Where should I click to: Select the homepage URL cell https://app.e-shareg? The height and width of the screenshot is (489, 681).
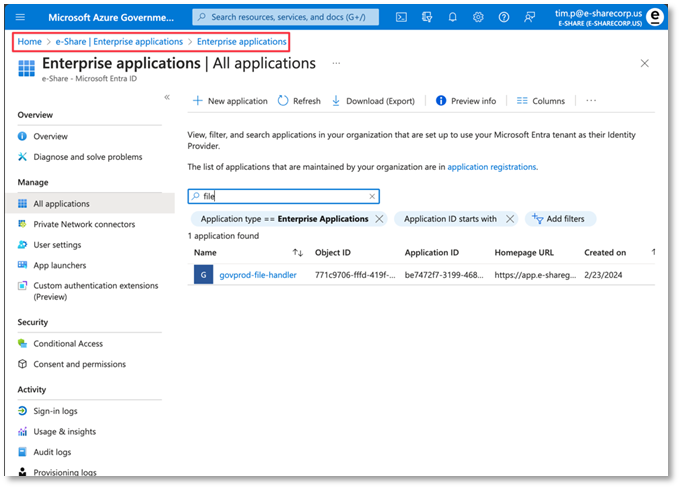tap(535, 275)
